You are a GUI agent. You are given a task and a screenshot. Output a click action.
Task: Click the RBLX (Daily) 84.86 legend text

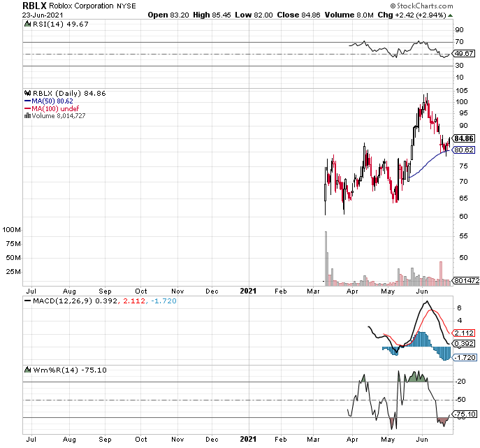tap(69, 93)
